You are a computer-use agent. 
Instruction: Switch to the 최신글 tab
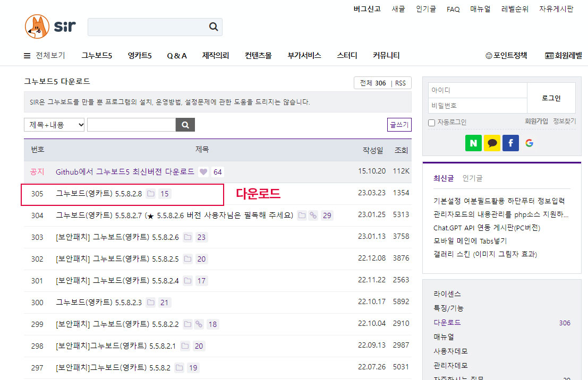(444, 178)
